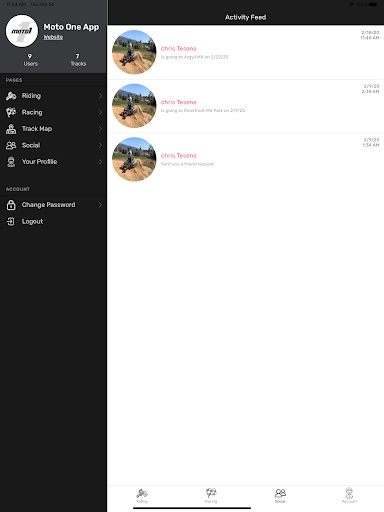Viewport: 384px width, 512px height.
Task: Click the Social people icon in sidebar
Action: (x=11, y=145)
